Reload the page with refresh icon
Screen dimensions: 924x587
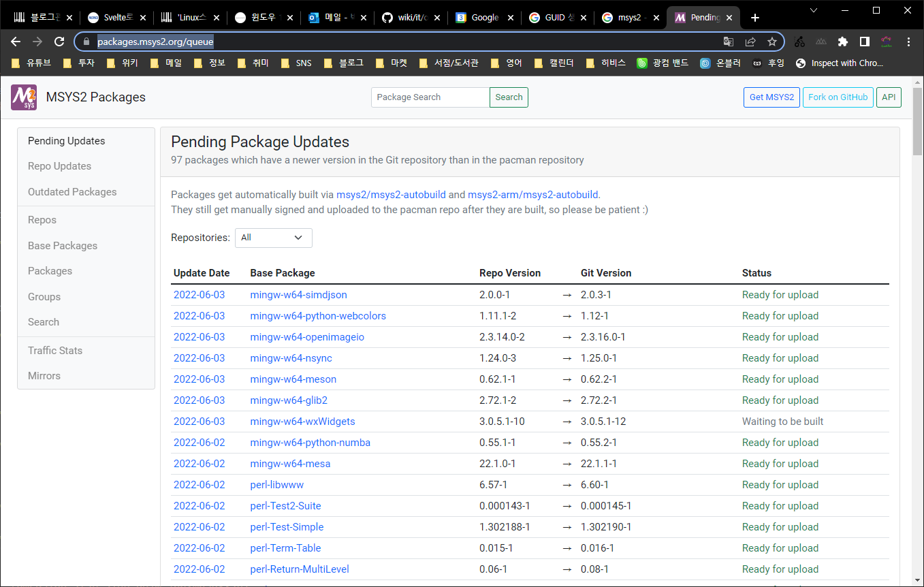(x=59, y=42)
